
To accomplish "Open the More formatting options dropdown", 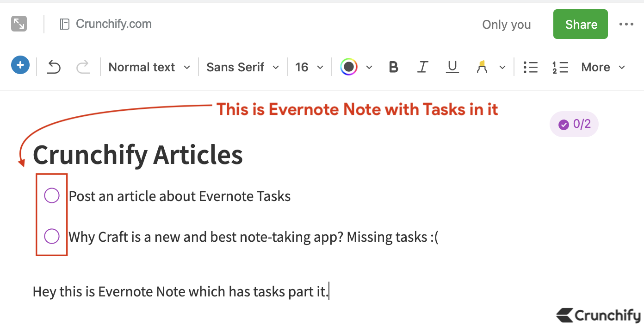I will point(603,67).
